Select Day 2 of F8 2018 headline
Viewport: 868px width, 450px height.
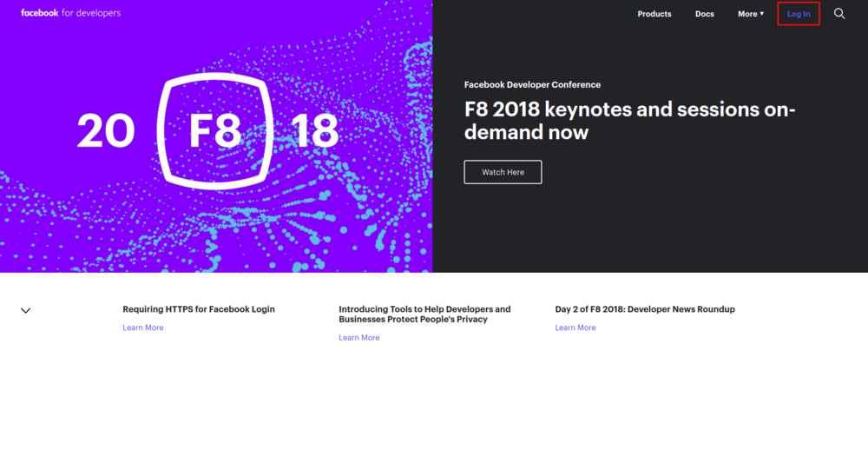[x=645, y=309]
